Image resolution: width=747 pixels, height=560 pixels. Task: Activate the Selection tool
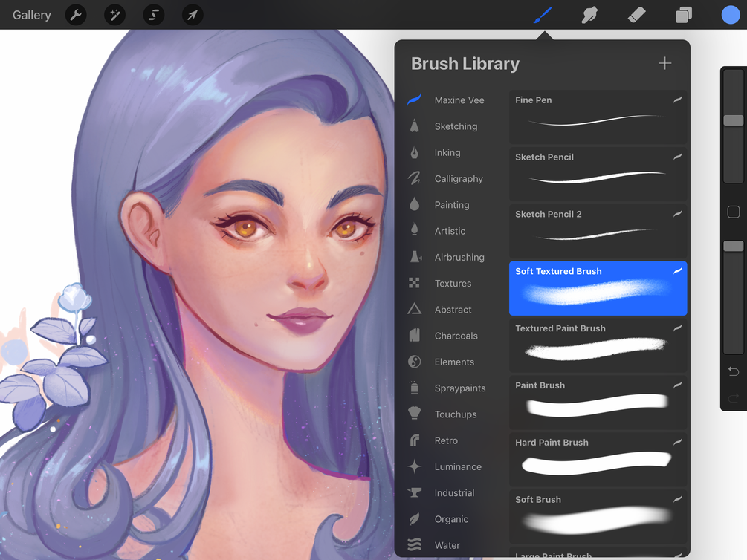(153, 16)
